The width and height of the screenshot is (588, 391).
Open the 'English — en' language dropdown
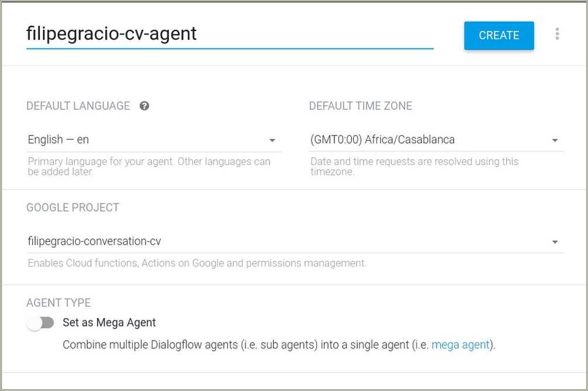[146, 140]
